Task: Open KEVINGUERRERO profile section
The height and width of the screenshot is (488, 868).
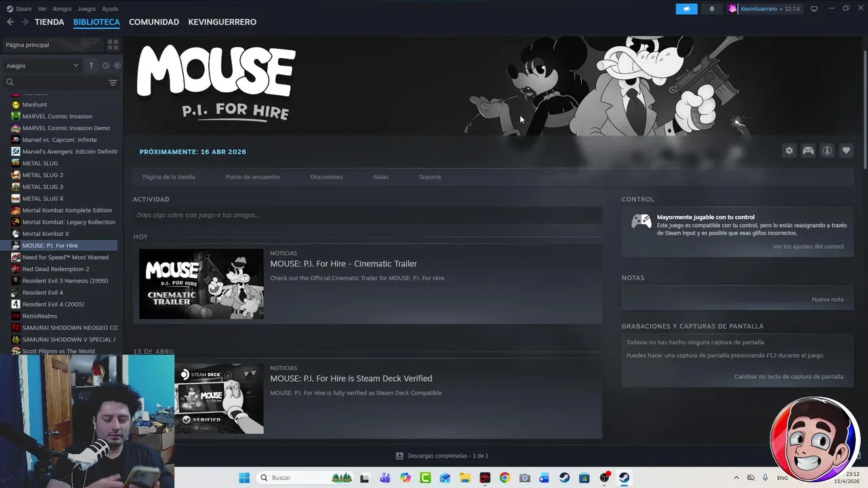Action: pos(222,22)
